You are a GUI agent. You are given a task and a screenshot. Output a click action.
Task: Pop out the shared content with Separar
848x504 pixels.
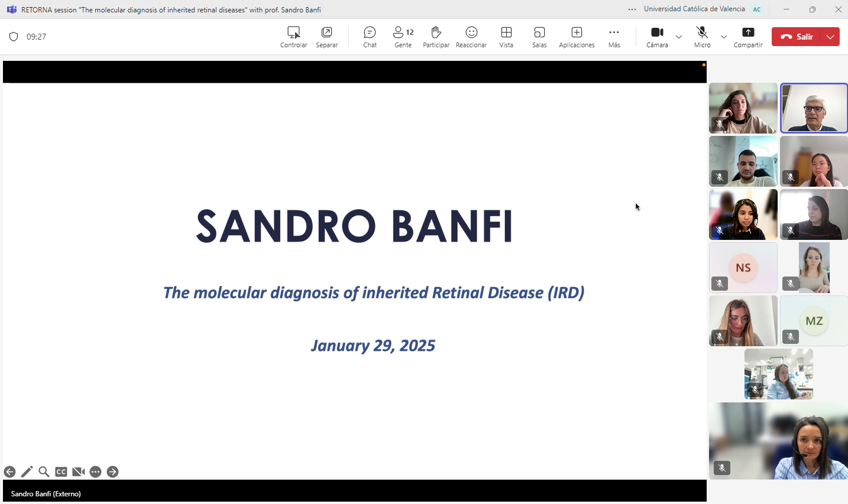click(x=326, y=37)
